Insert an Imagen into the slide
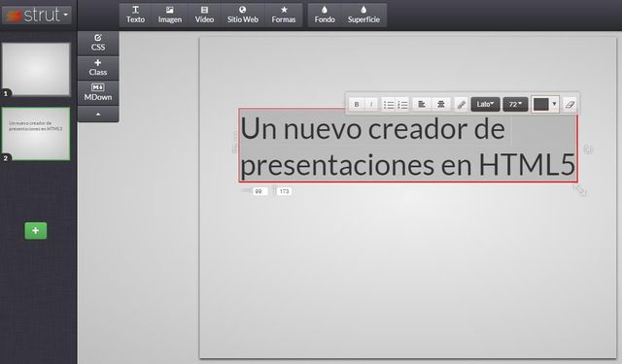 tap(170, 16)
